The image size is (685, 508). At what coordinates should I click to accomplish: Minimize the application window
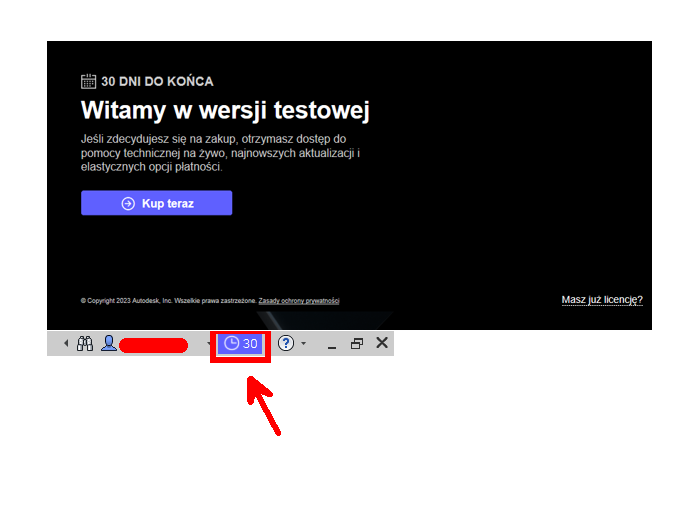pyautogui.click(x=332, y=345)
